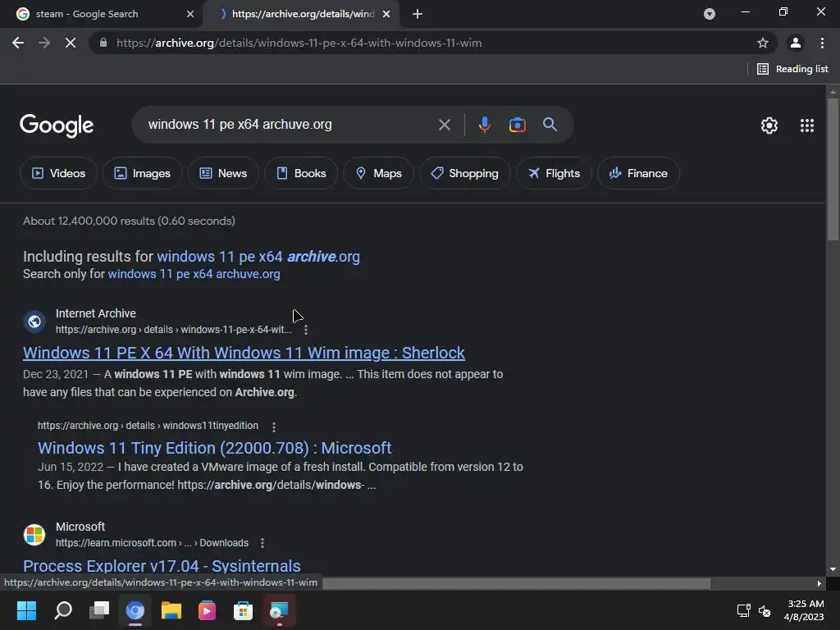Open Microsoft Store from taskbar
The width and height of the screenshot is (840, 630).
point(243,610)
